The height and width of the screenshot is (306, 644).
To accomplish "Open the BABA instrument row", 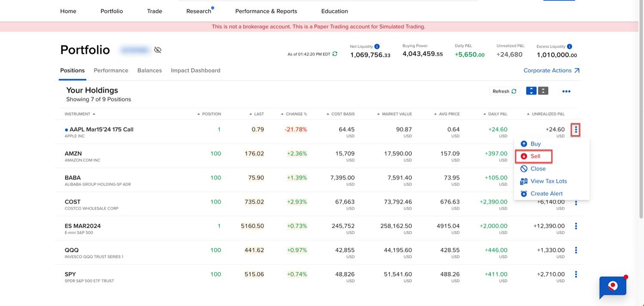I will 73,177.
